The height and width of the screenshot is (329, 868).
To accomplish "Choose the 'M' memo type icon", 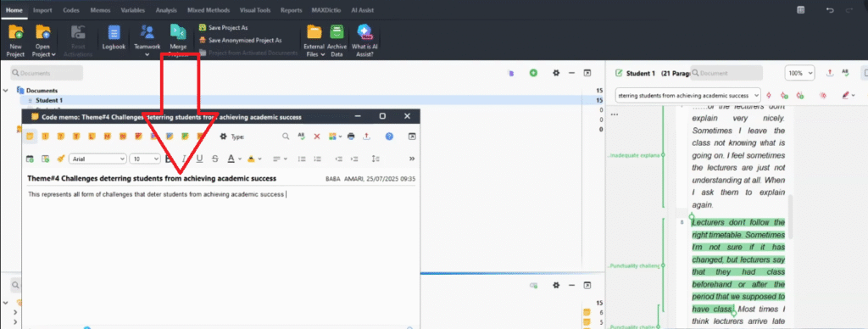I will [108, 137].
